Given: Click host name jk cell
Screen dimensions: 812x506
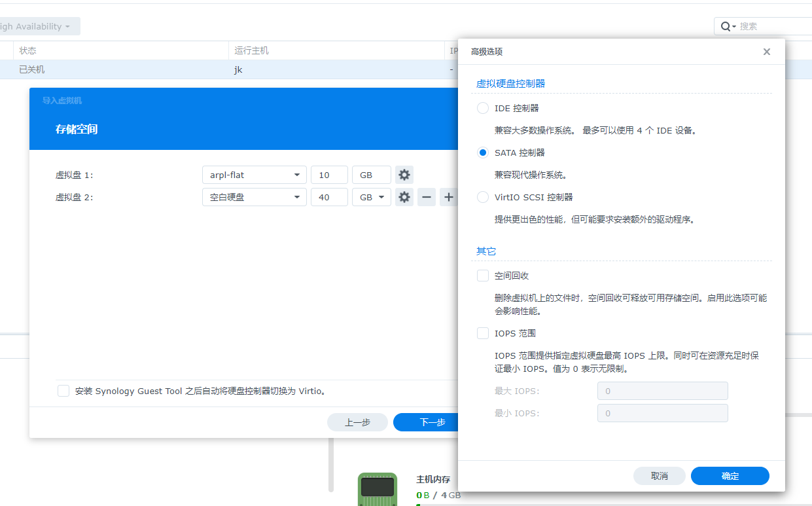Looking at the screenshot, I should tap(238, 69).
